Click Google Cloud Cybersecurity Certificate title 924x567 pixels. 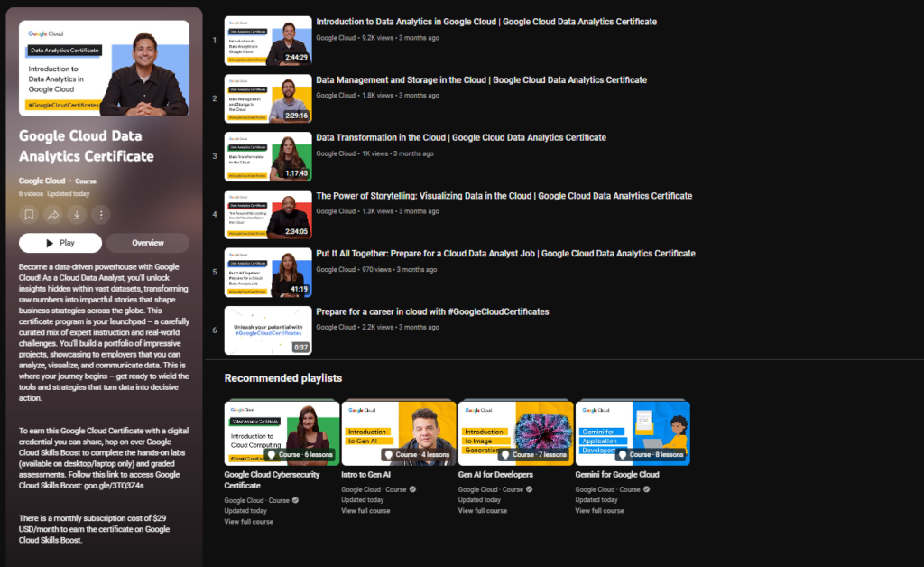pyautogui.click(x=272, y=479)
